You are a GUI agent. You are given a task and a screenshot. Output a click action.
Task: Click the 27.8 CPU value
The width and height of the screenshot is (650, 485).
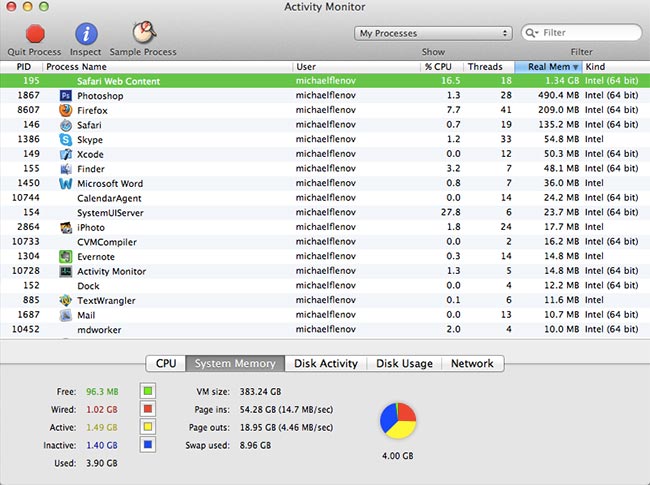coord(451,212)
